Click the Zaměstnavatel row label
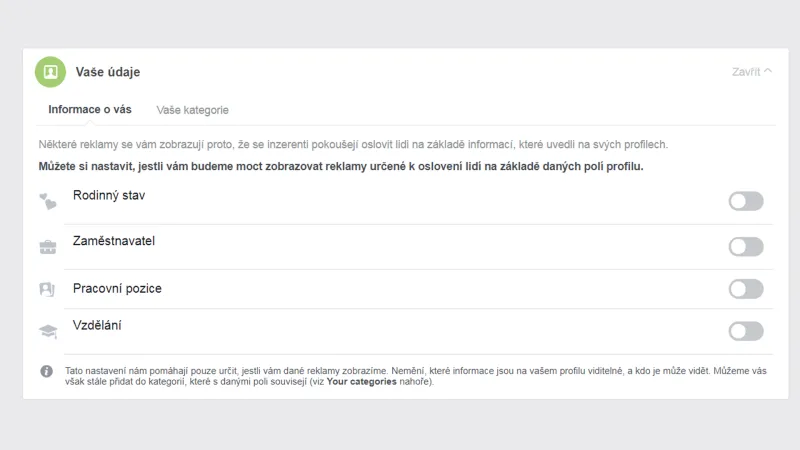Image resolution: width=800 pixels, height=450 pixels. (114, 240)
